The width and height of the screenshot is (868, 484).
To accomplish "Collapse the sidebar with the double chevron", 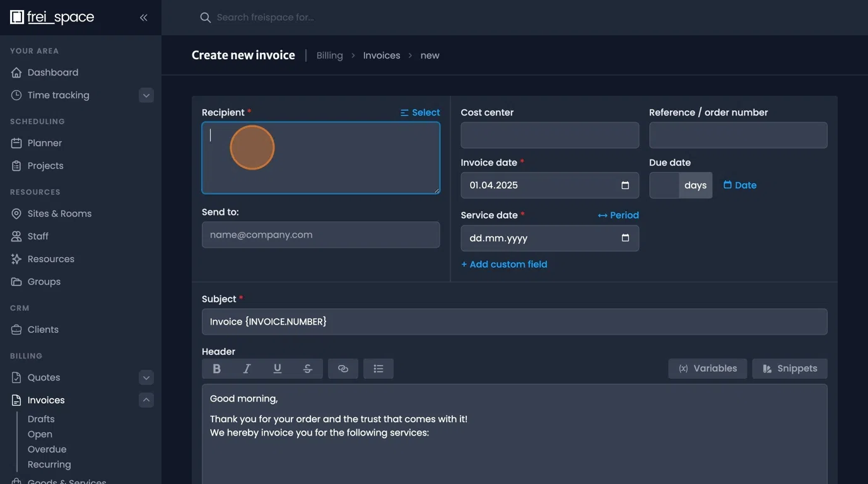I will (x=143, y=17).
